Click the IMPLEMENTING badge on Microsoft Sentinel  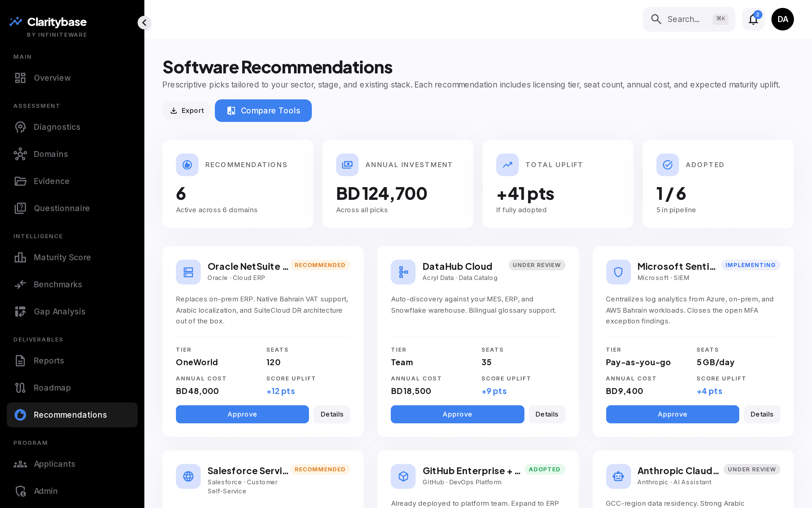751,265
